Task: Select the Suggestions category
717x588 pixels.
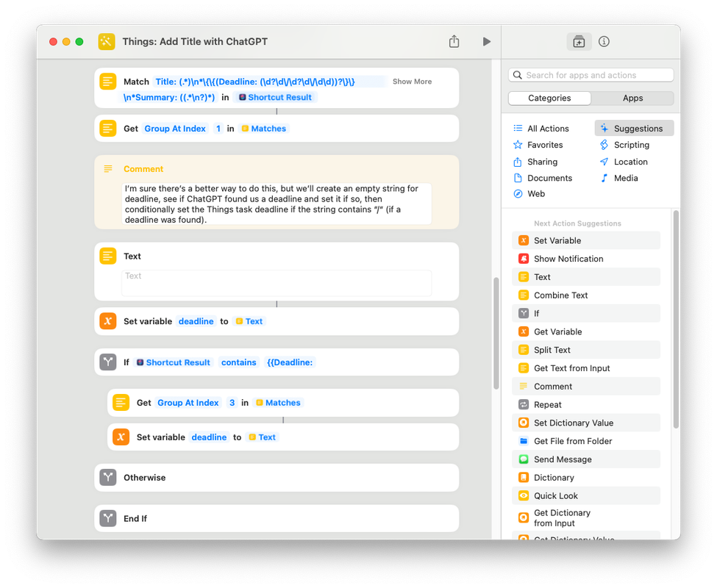Action: point(634,129)
